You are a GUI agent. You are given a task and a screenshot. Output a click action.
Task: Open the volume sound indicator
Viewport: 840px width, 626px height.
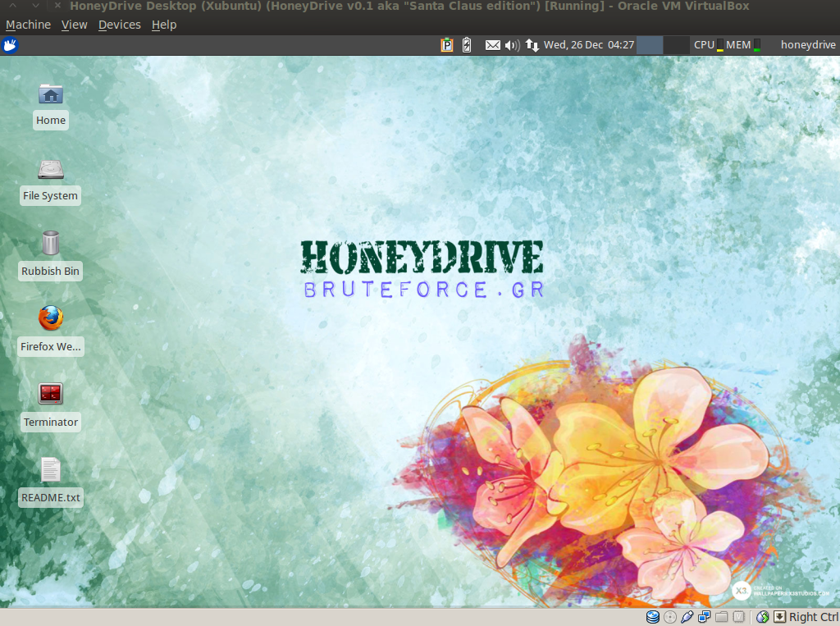tap(512, 45)
